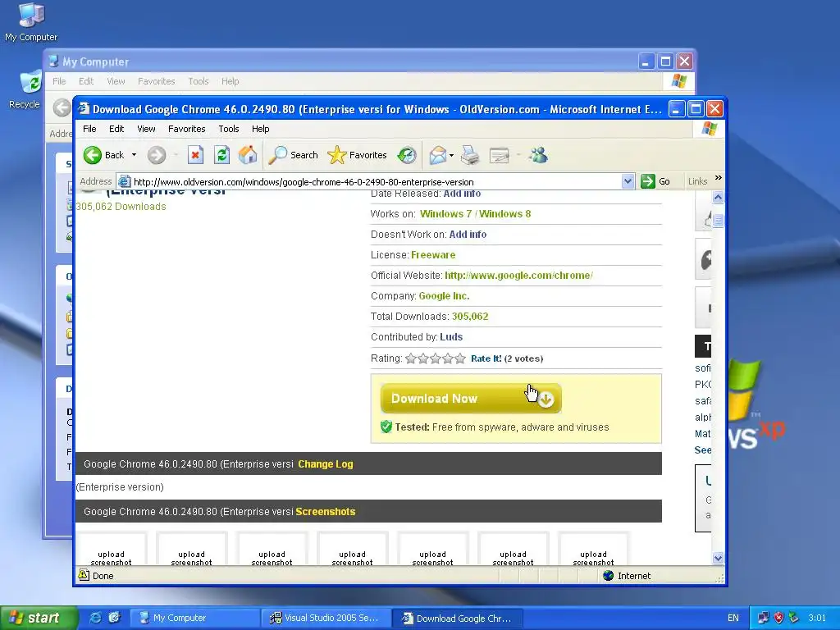The image size is (840, 630).
Task: Open the Messenger people icon
Action: tap(538, 155)
